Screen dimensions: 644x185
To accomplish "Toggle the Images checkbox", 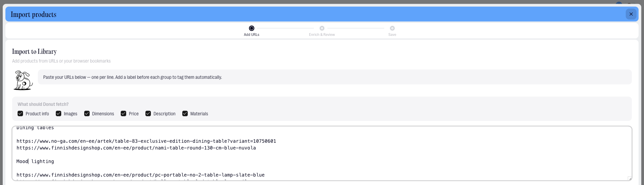I will click(x=59, y=114).
